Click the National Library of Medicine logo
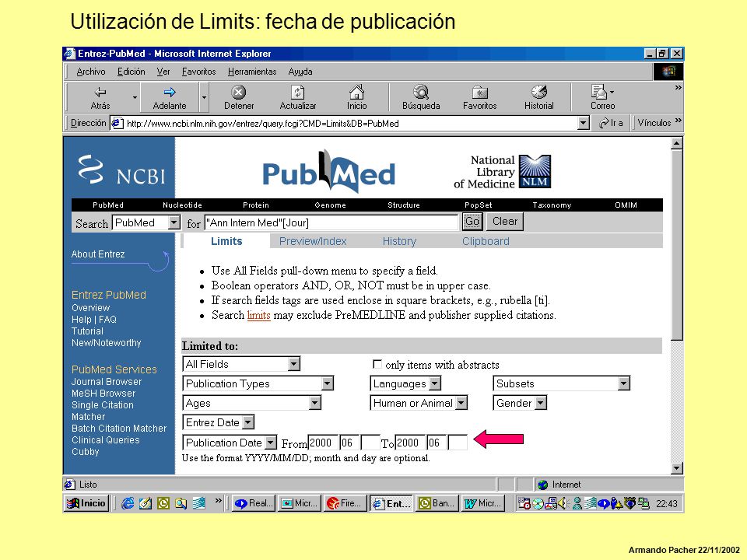This screenshot has width=747, height=560. [x=502, y=171]
